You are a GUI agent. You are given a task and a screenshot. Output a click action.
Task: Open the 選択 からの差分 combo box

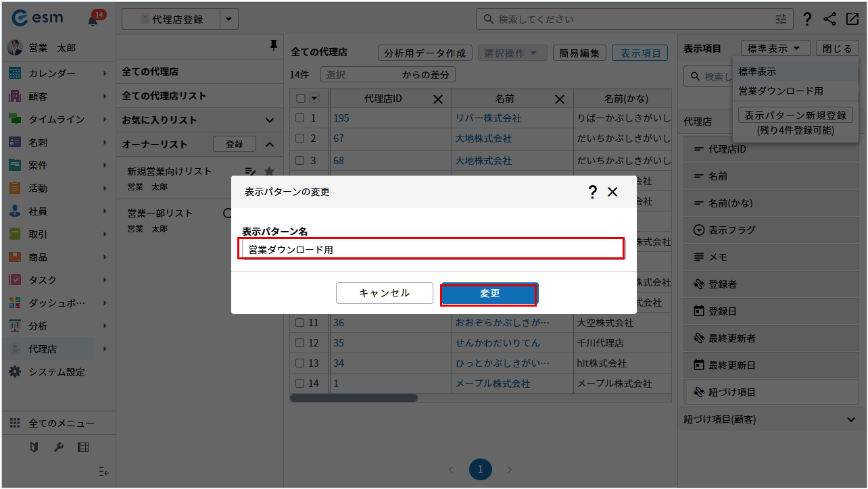pos(388,75)
